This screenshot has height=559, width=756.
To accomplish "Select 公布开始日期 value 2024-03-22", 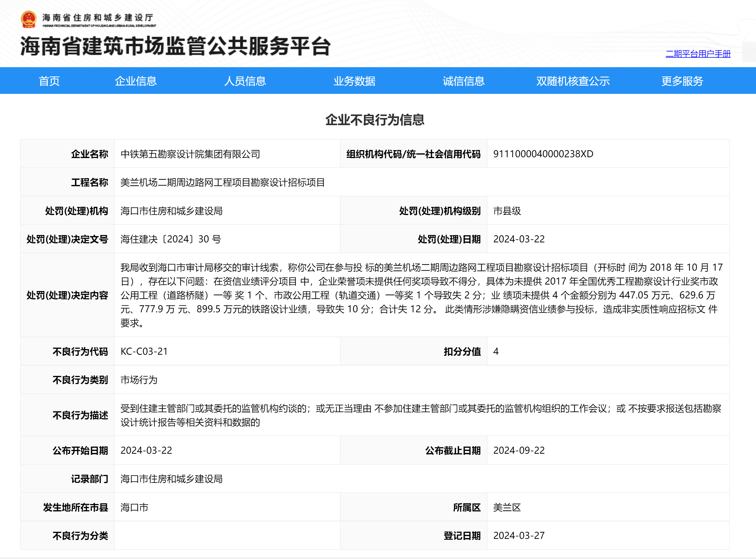I will click(146, 450).
